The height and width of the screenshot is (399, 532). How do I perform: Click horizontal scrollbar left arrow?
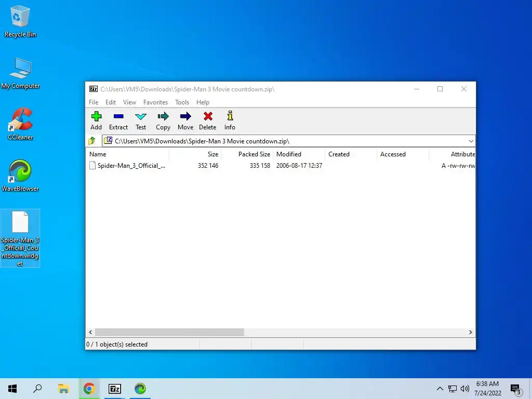[90, 332]
